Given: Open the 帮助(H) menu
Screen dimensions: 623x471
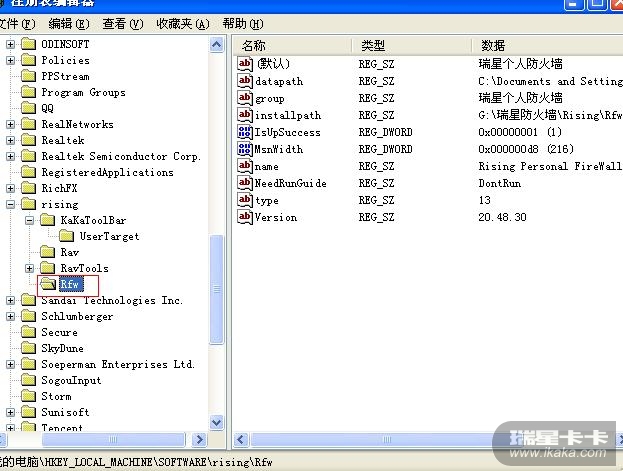Looking at the screenshot, I should (243, 24).
